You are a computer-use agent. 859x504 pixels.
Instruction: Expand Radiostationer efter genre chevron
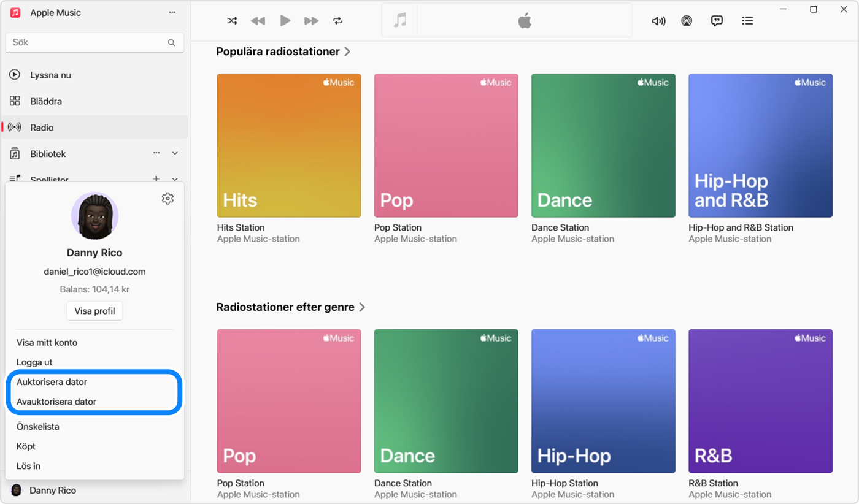click(x=362, y=307)
